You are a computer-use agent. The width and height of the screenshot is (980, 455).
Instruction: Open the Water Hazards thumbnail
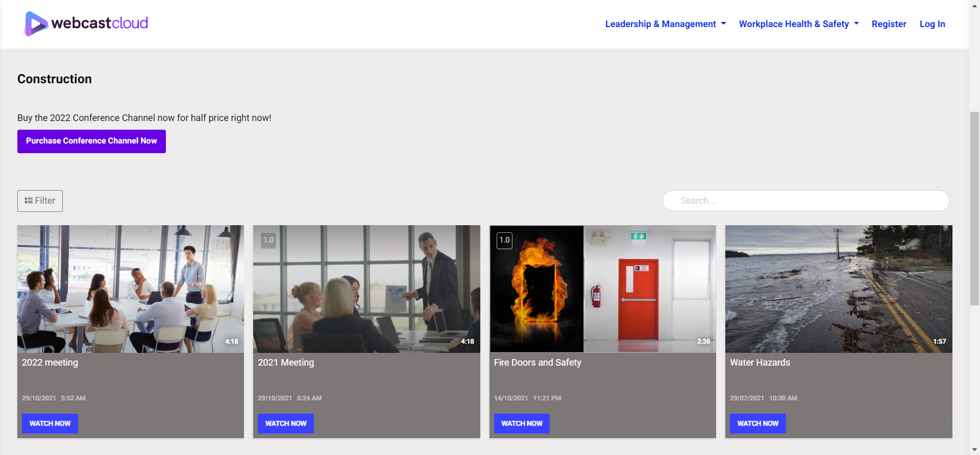pos(839,289)
